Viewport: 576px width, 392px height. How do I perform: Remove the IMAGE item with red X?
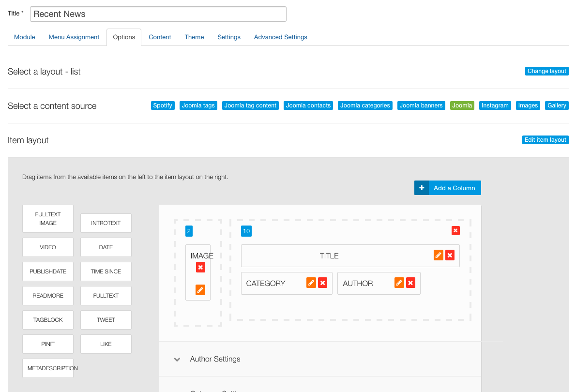(x=200, y=268)
